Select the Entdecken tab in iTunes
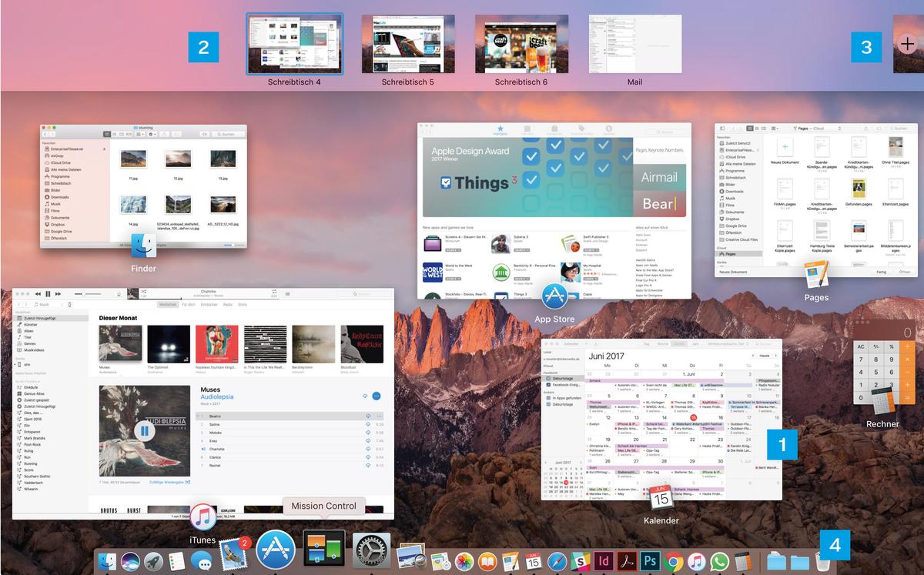Image resolution: width=924 pixels, height=575 pixels. click(x=209, y=305)
